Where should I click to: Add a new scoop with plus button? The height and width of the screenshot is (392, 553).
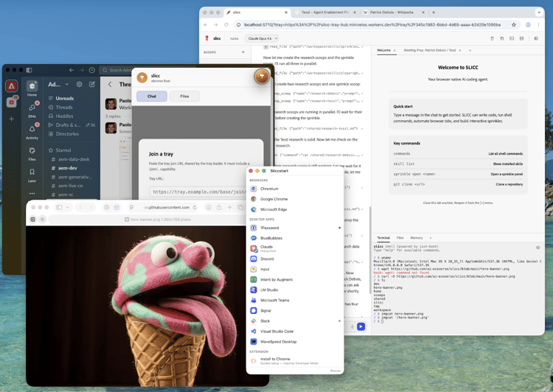coord(243,52)
